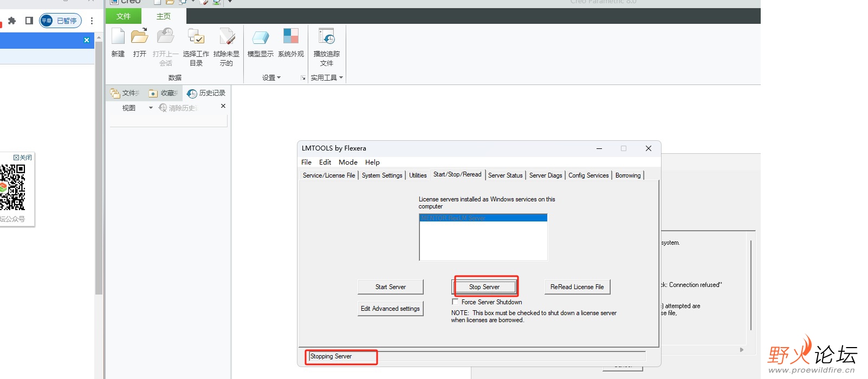
Task: Enable the Force Server Shutdown checkbox
Action: tap(455, 302)
